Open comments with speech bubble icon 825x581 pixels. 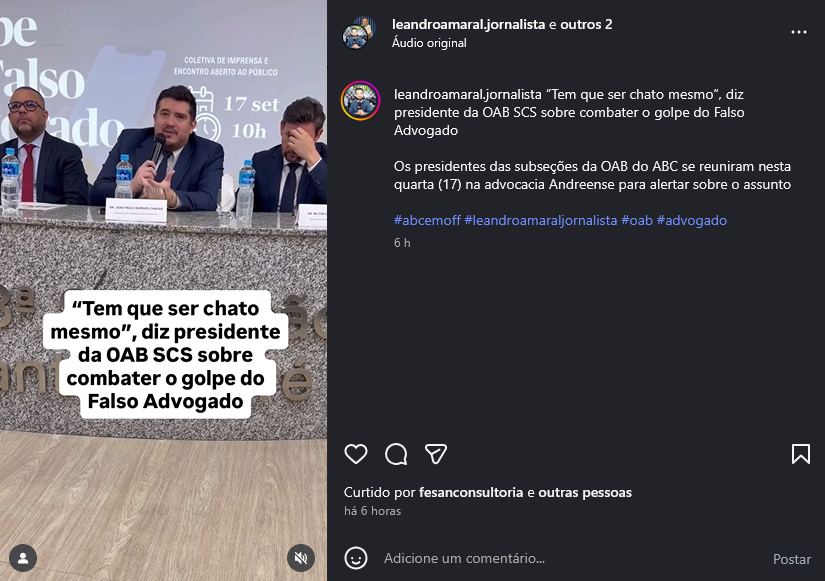point(396,454)
